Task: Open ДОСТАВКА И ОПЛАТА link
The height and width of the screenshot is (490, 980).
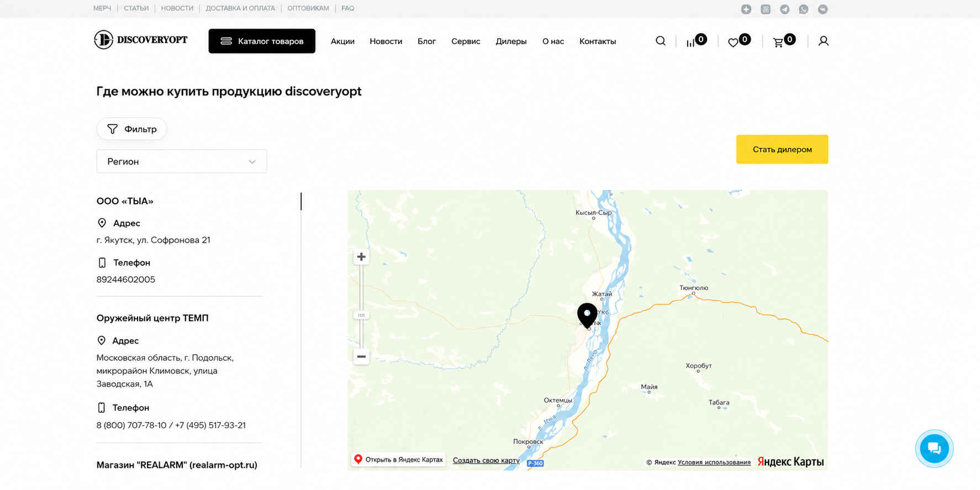Action: [x=240, y=8]
